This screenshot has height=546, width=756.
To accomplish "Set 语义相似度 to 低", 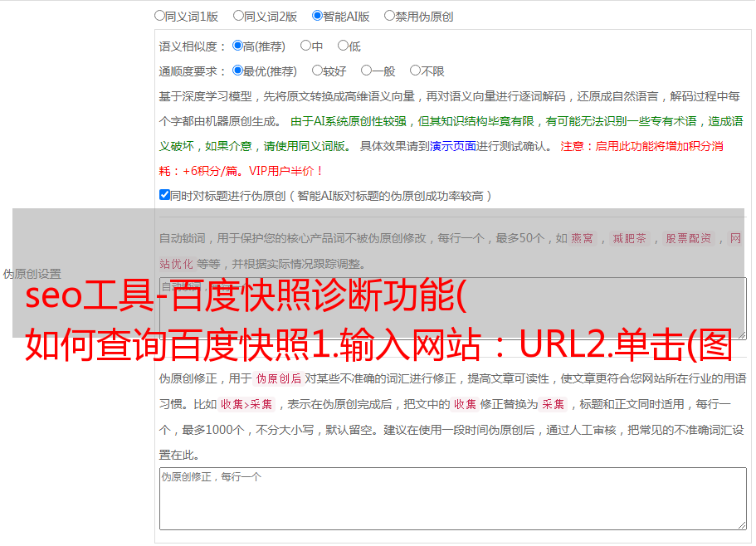I will pyautogui.click(x=343, y=46).
